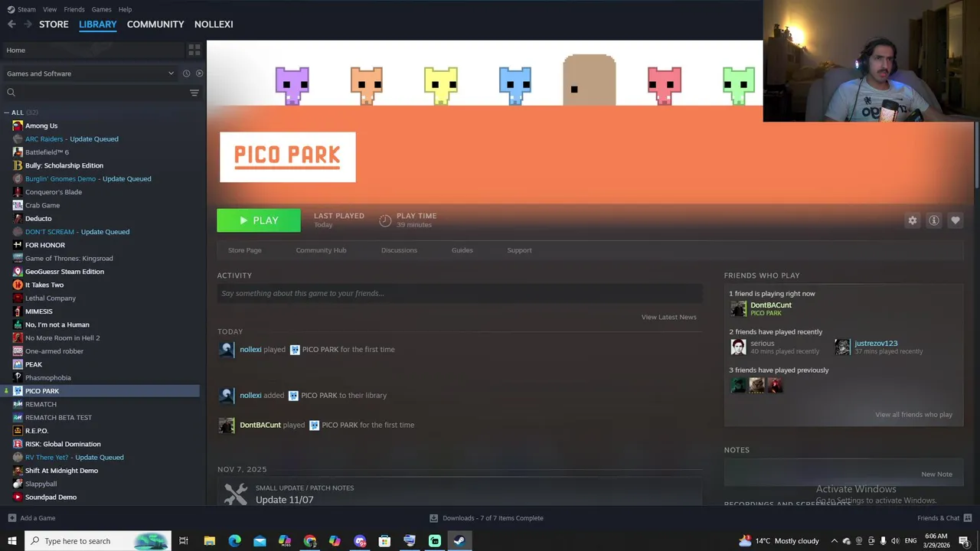Open the volume control tray icon
Screen dimensions: 980x551
tap(895, 541)
